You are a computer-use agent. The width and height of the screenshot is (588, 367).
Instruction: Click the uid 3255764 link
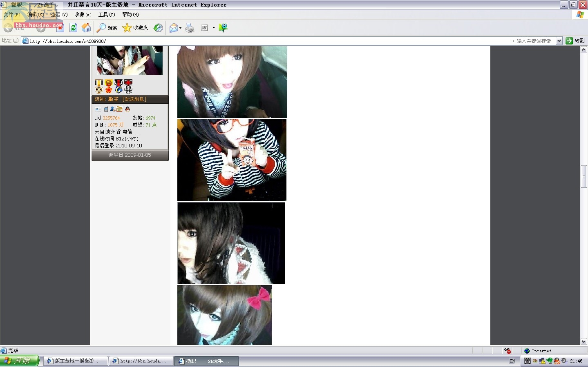pyautogui.click(x=111, y=118)
